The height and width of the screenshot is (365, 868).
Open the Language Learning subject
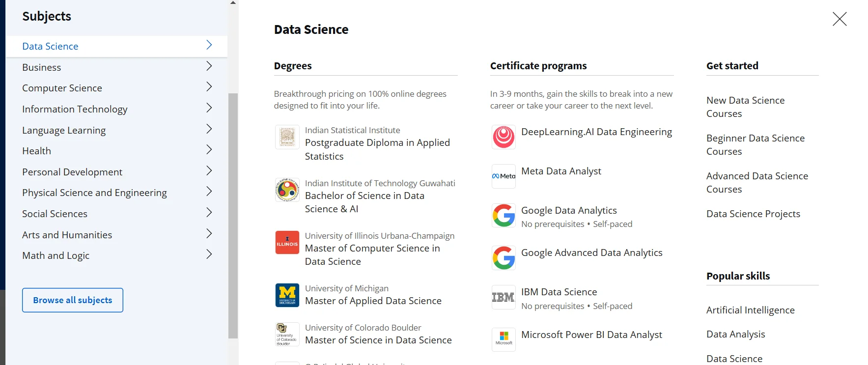(64, 130)
